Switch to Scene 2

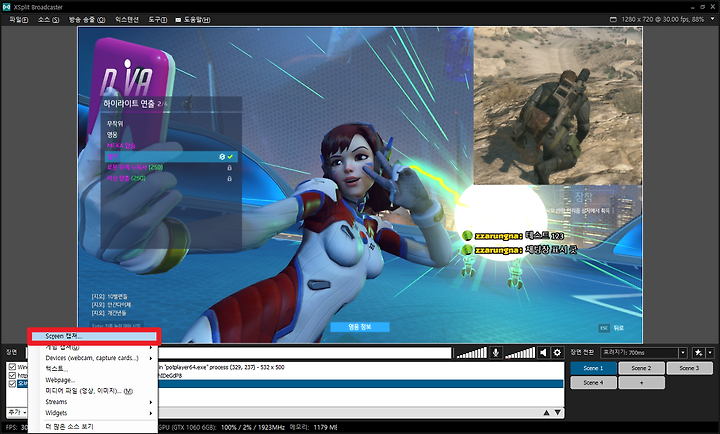pos(641,368)
